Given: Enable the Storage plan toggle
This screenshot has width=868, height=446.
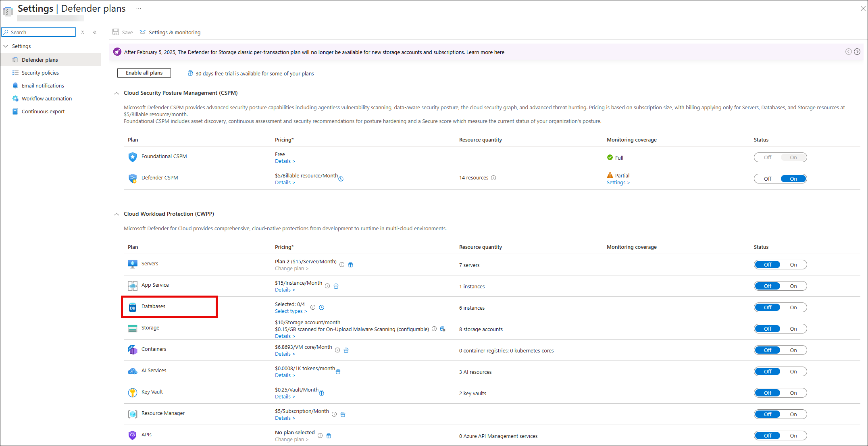Looking at the screenshot, I should [x=793, y=328].
